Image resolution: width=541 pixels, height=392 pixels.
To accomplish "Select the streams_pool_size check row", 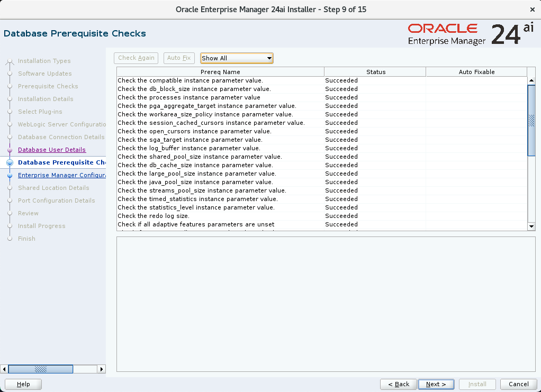I will (322, 190).
